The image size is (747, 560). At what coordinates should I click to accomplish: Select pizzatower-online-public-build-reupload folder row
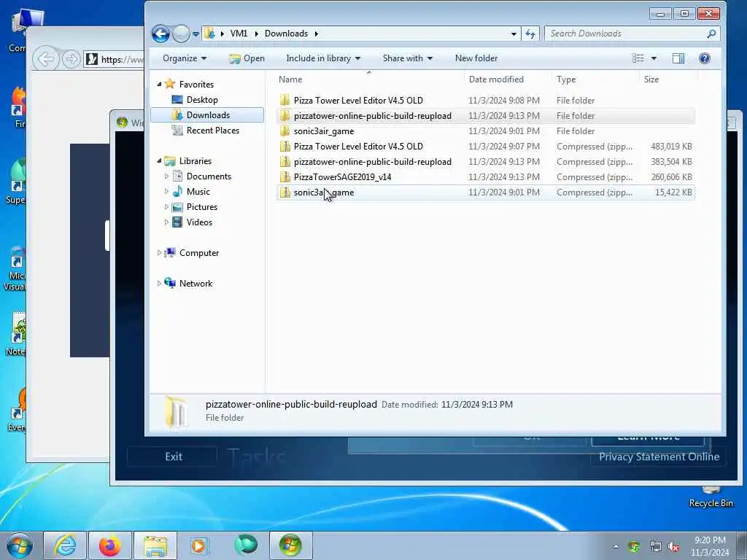click(x=485, y=116)
